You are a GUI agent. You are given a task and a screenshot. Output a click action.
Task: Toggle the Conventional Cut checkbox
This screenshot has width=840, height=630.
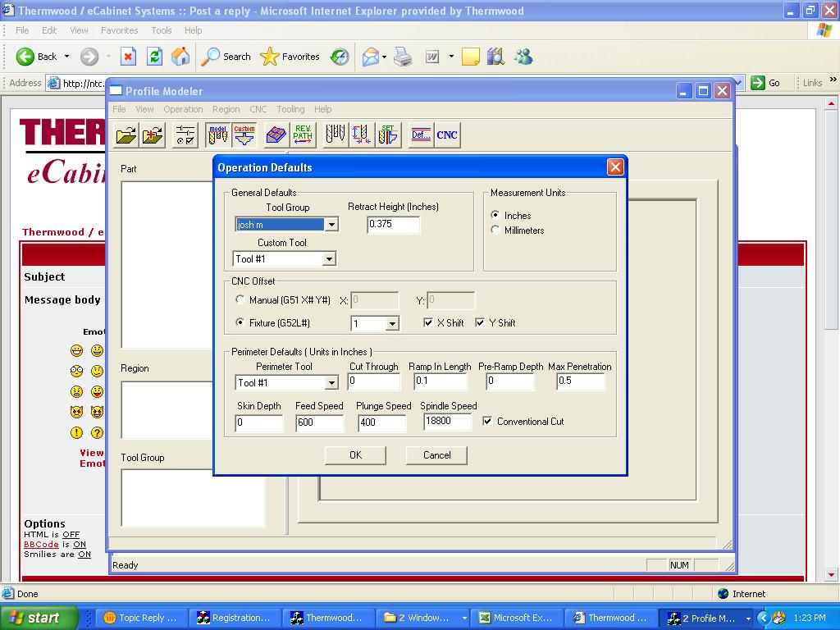click(487, 422)
